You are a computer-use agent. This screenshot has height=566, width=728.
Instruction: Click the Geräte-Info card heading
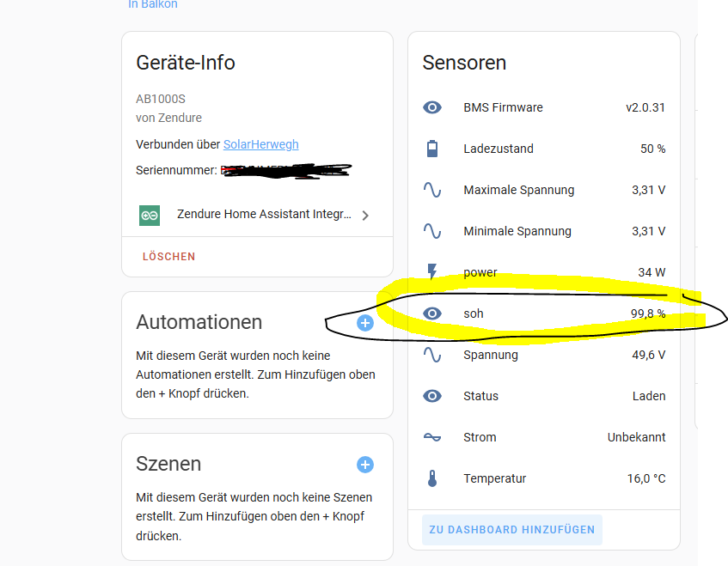[x=186, y=63]
